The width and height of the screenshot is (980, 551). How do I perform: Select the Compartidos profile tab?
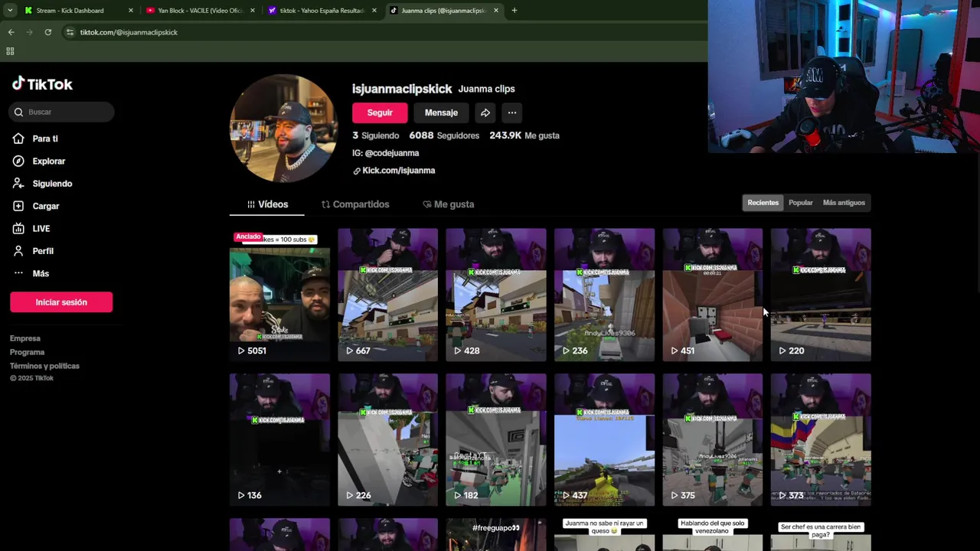click(355, 204)
